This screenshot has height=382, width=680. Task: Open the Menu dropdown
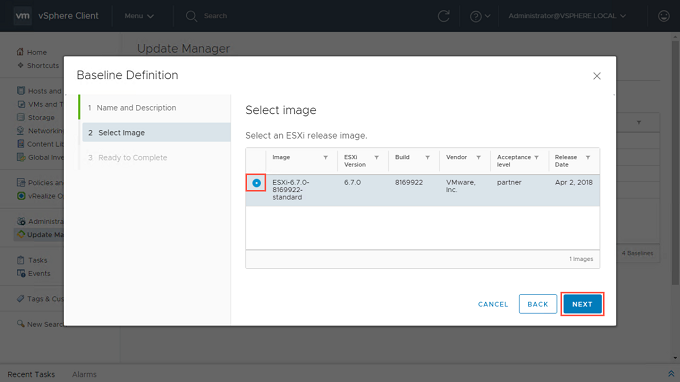[139, 16]
